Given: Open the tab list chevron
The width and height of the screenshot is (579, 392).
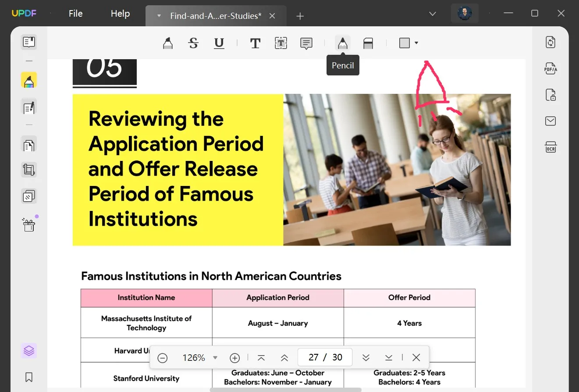Looking at the screenshot, I should [x=432, y=14].
